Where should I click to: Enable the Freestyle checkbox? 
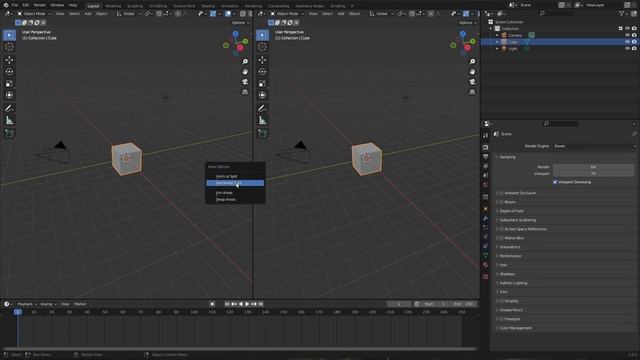tap(502, 319)
